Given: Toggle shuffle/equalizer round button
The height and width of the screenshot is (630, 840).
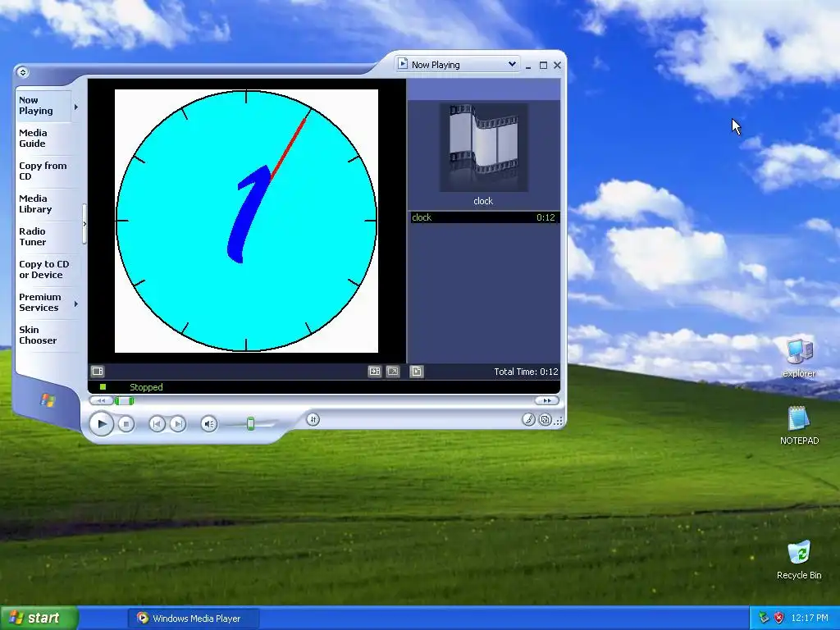Looking at the screenshot, I should coord(313,419).
